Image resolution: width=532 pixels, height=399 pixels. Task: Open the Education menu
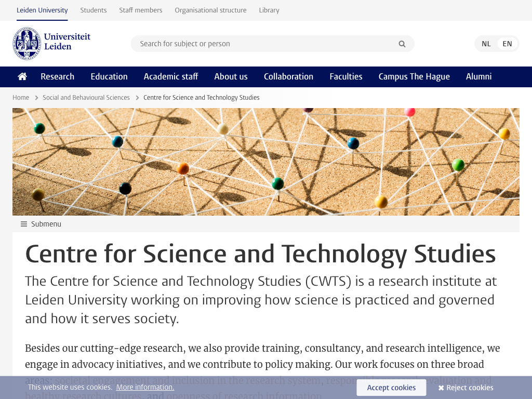coord(109,76)
